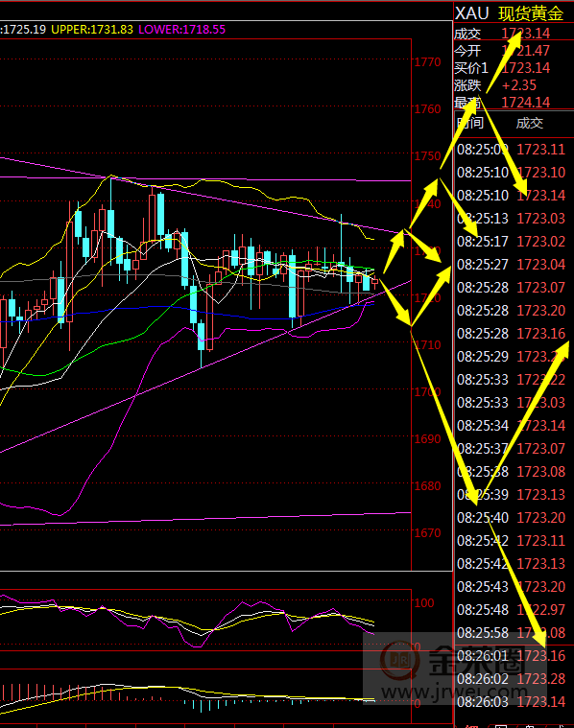Click the 买价1 bid price row
The image size is (574, 728).
(514, 68)
